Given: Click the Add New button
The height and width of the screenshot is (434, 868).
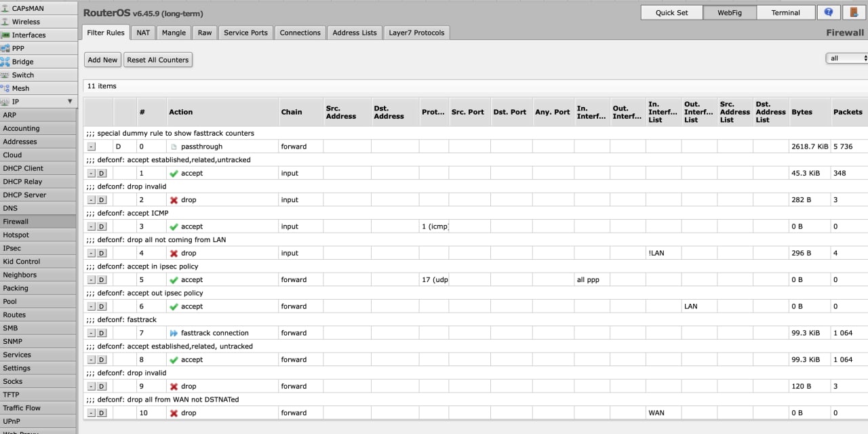Looking at the screenshot, I should pos(102,60).
